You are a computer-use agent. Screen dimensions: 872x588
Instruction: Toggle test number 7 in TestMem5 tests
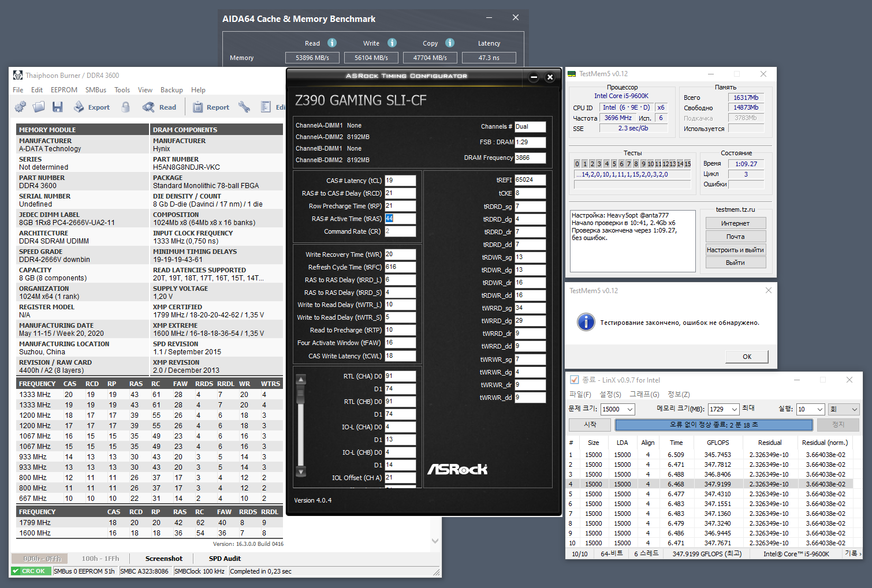629,164
